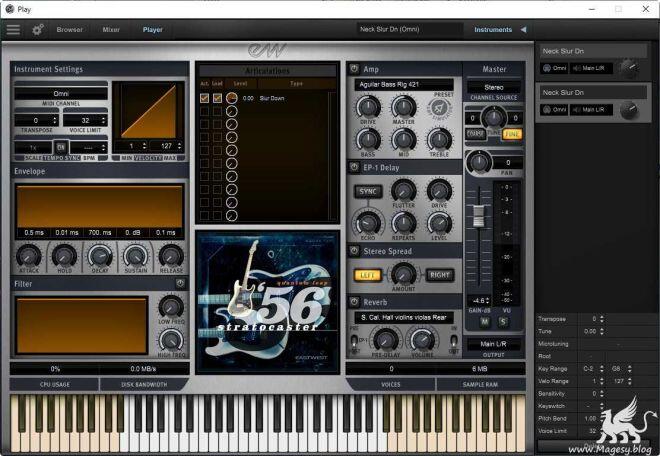Click the Reverb Pre-Delay knob

386,340
